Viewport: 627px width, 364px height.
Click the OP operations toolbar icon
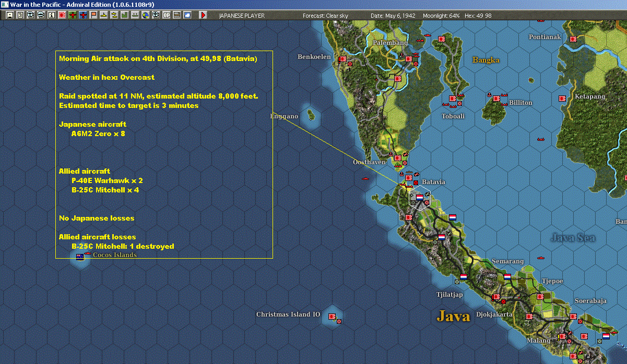point(167,15)
